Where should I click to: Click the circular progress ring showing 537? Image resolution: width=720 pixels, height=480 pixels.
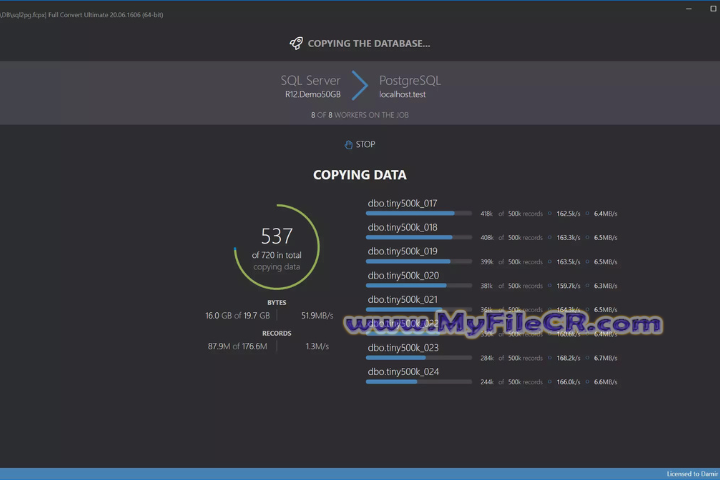coord(276,247)
